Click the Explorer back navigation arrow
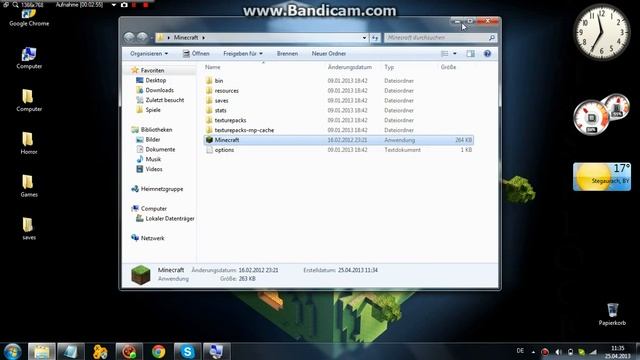This screenshot has width=640, height=360. pyautogui.click(x=129, y=38)
